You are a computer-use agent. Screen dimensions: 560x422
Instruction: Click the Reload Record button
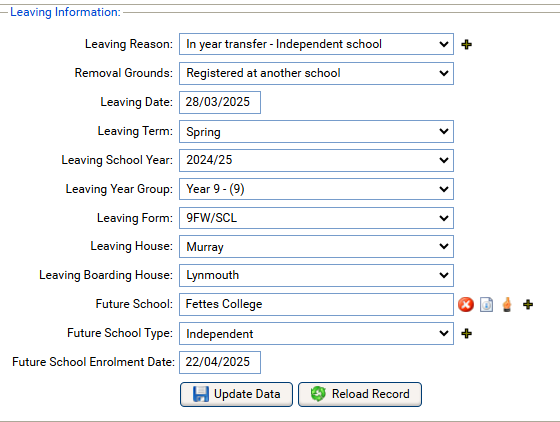[x=360, y=395]
